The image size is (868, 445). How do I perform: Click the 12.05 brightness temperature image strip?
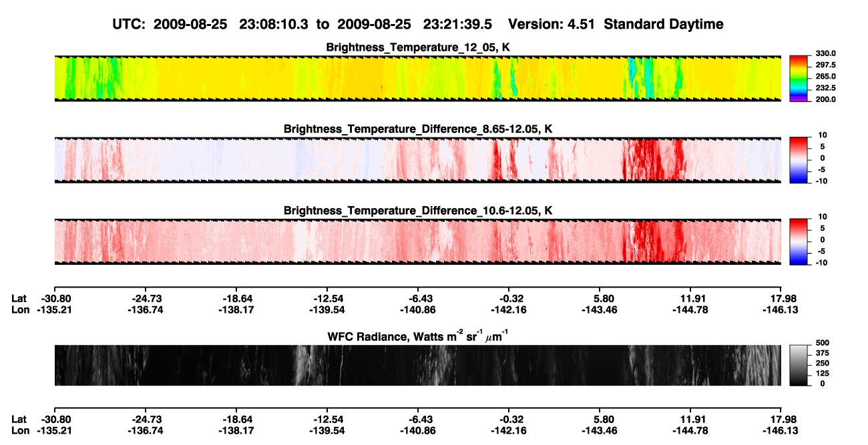tap(417, 78)
